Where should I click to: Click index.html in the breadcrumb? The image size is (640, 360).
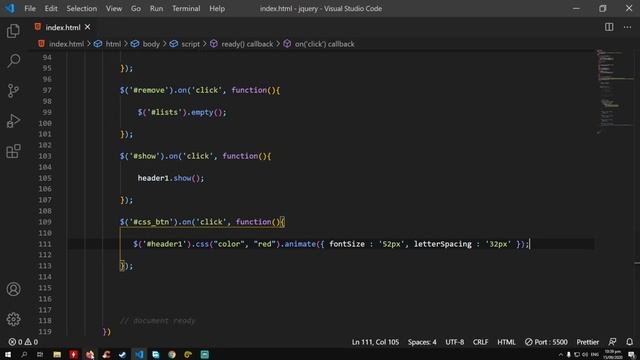pyautogui.click(x=66, y=44)
